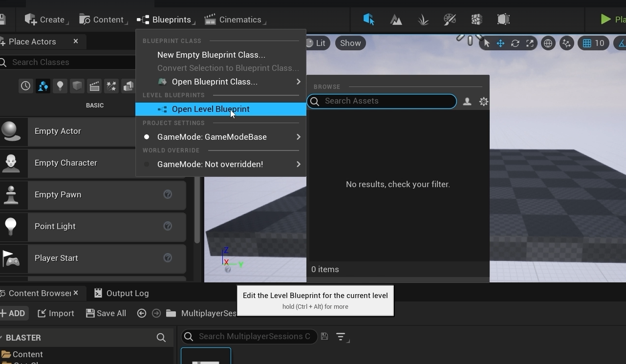
Task: Activate the viewport select objects arrow tool
Action: 486,43
